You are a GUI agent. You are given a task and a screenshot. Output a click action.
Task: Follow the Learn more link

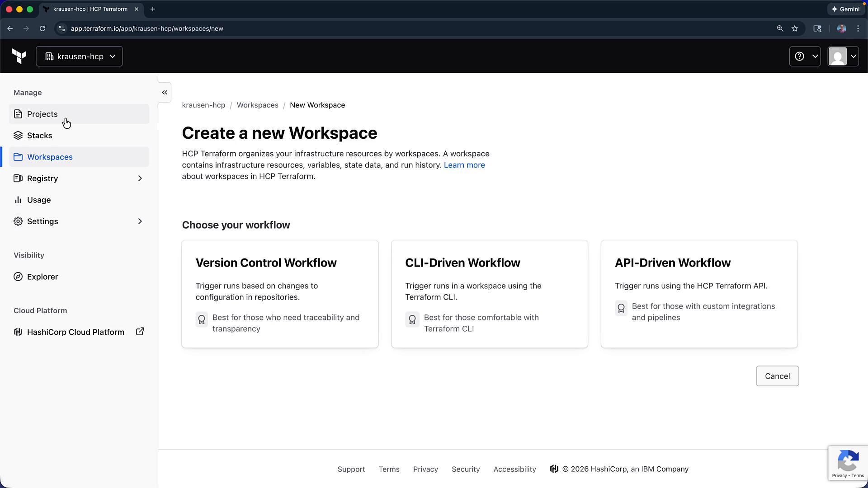[x=464, y=165]
